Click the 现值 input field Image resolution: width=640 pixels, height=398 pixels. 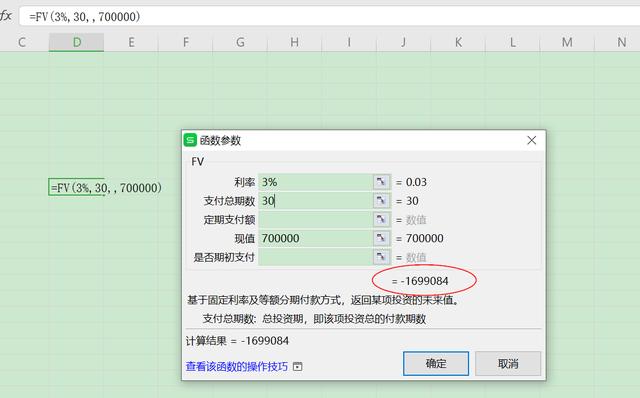pos(315,238)
